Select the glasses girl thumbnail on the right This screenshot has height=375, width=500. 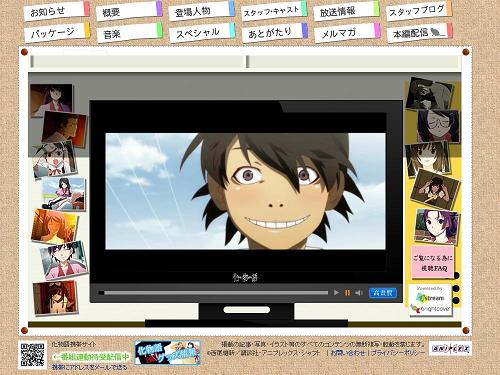438,126
